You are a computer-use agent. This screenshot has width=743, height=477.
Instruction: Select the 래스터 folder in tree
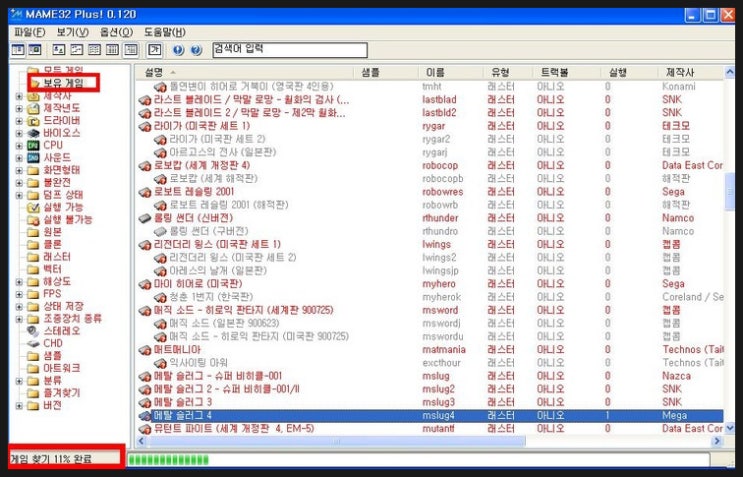(57, 257)
